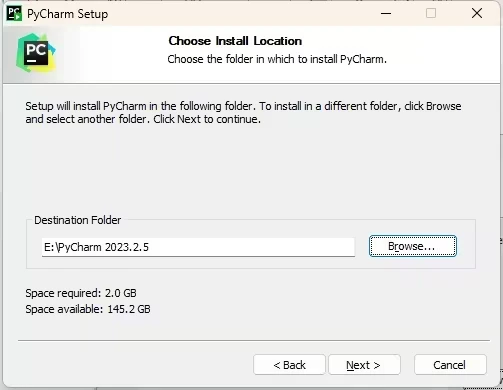Viewport: 503px width, 390px height.
Task: Minimize the PyCharm Setup window
Action: point(386,14)
